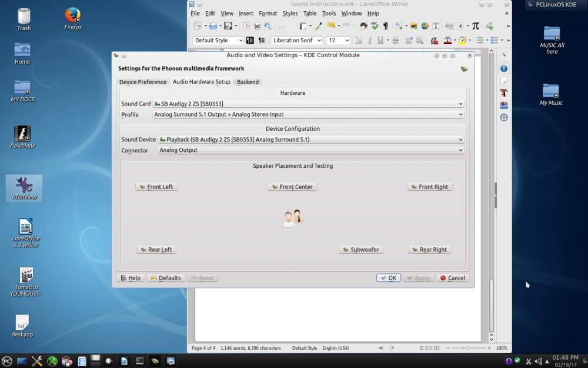The width and height of the screenshot is (588, 368).
Task: Test the Rear Left speaker
Action: [x=156, y=250]
